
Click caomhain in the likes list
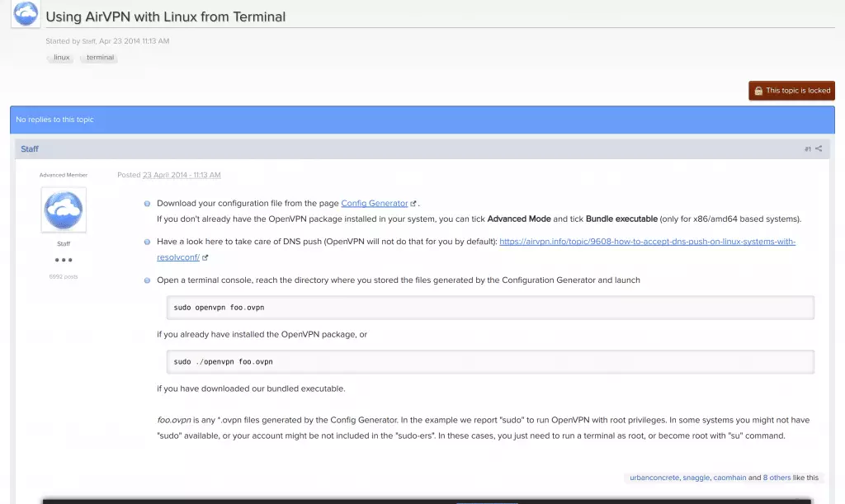tap(729, 477)
